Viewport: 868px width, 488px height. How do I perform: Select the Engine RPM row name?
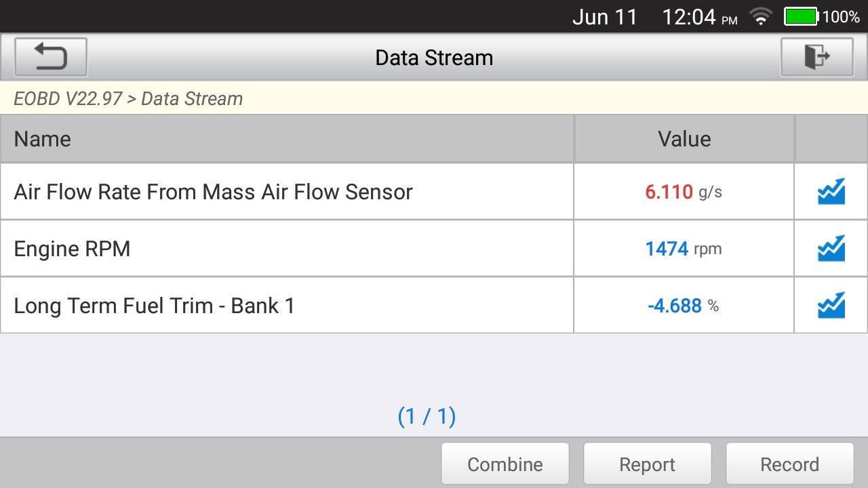pos(72,249)
